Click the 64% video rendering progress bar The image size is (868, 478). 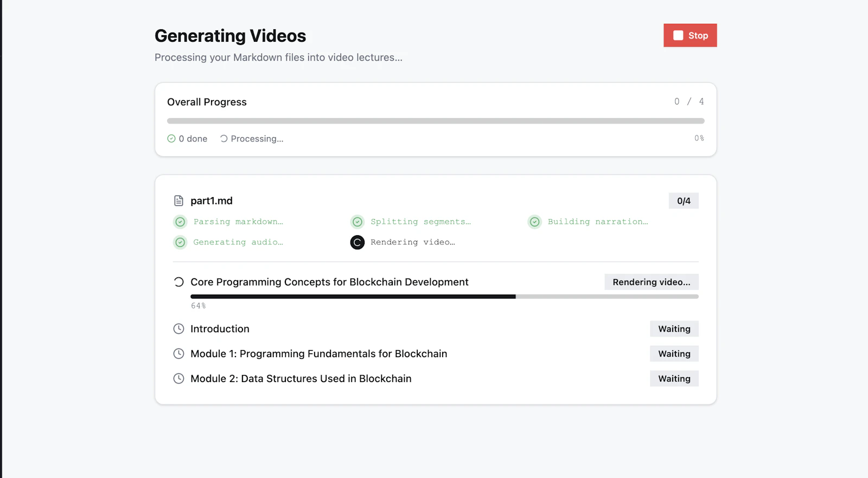coord(444,296)
